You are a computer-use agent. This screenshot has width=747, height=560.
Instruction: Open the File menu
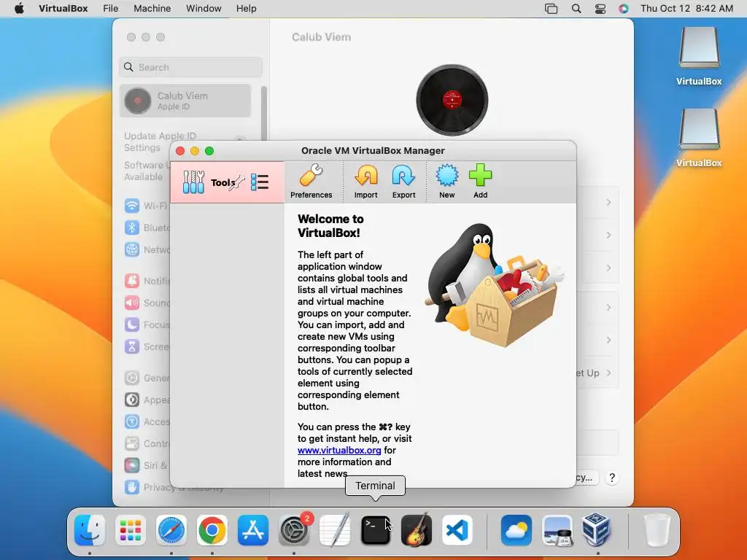[x=111, y=9]
